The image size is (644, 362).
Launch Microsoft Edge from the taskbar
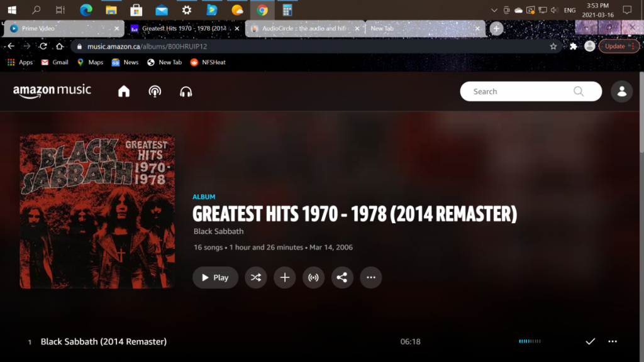[86, 10]
